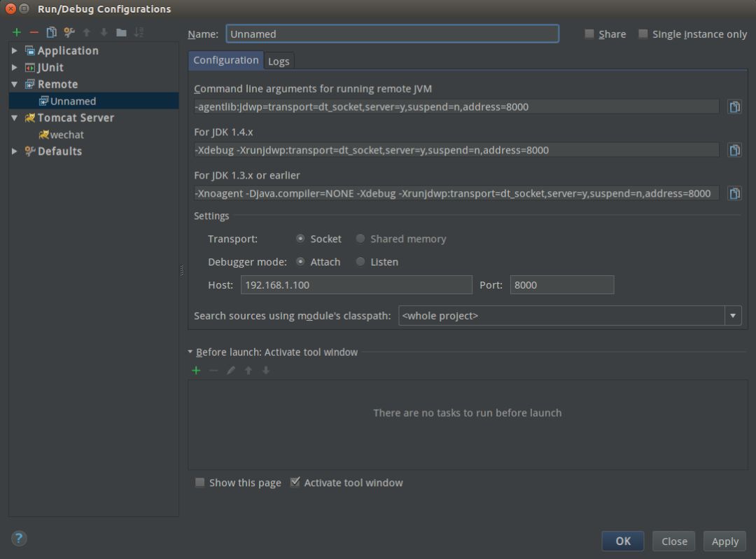Click the Close button
The height and width of the screenshot is (559, 756).
(x=674, y=541)
